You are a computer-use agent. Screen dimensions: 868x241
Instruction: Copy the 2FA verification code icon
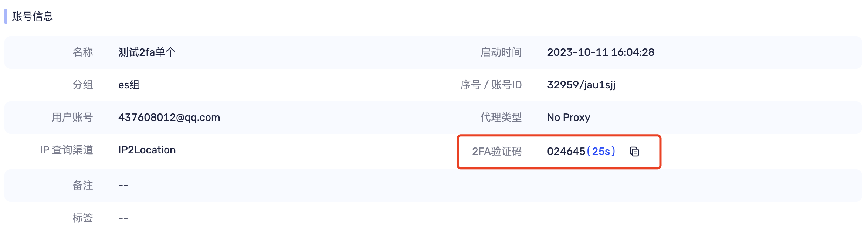tap(634, 152)
